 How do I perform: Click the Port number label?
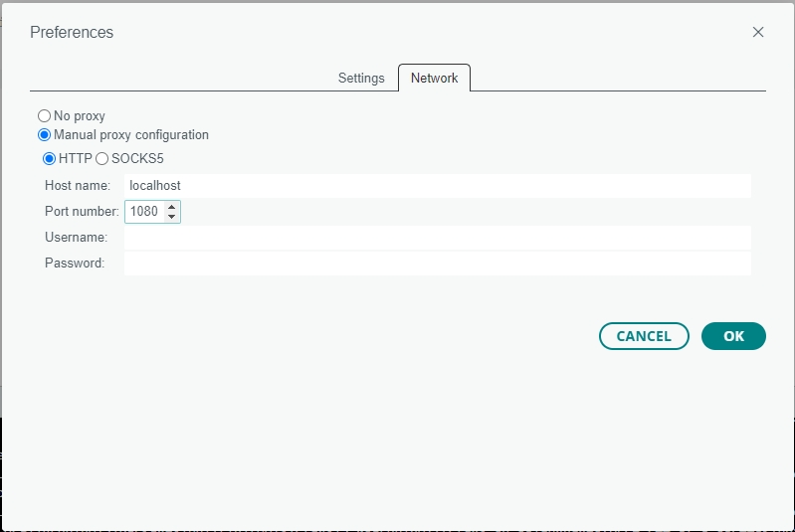coord(83,211)
